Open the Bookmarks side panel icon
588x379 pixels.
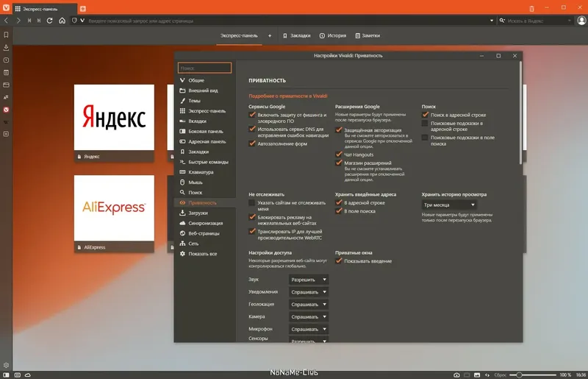pyautogui.click(x=6, y=35)
